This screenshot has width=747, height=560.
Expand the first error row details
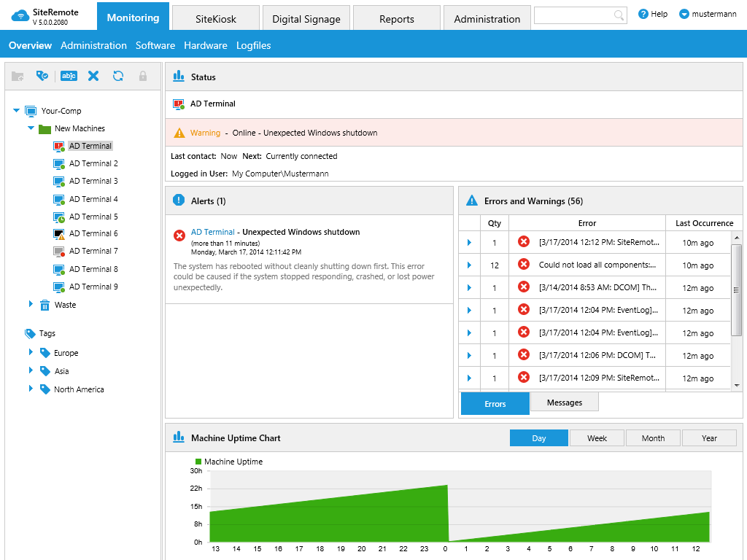pyautogui.click(x=469, y=243)
